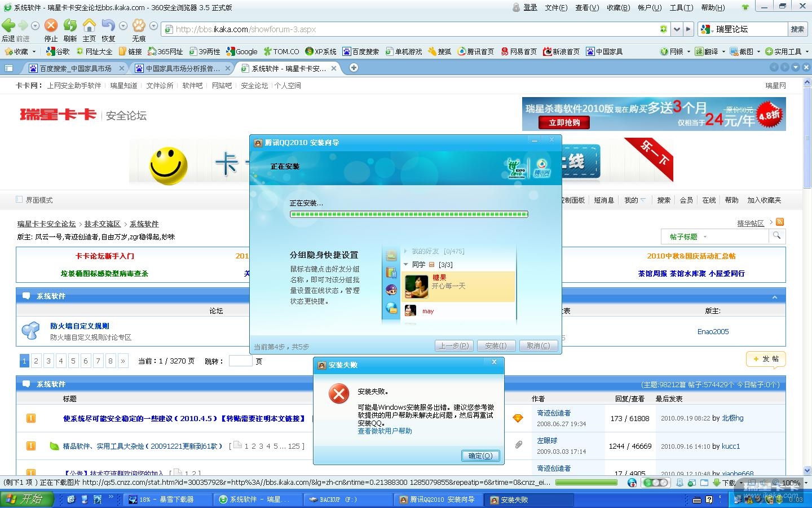Open the orange RSS feed icon
The height and width of the screenshot is (508, 812).
click(x=780, y=222)
